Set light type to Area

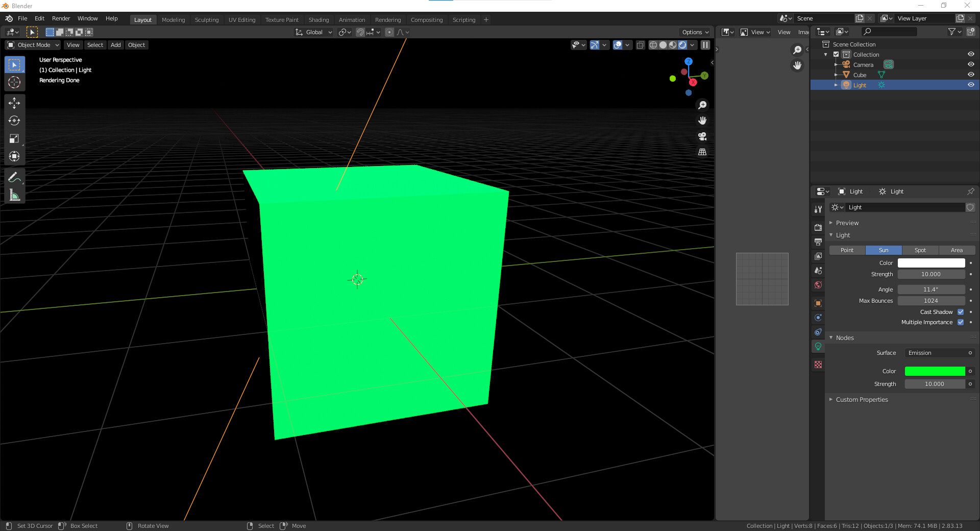click(957, 250)
